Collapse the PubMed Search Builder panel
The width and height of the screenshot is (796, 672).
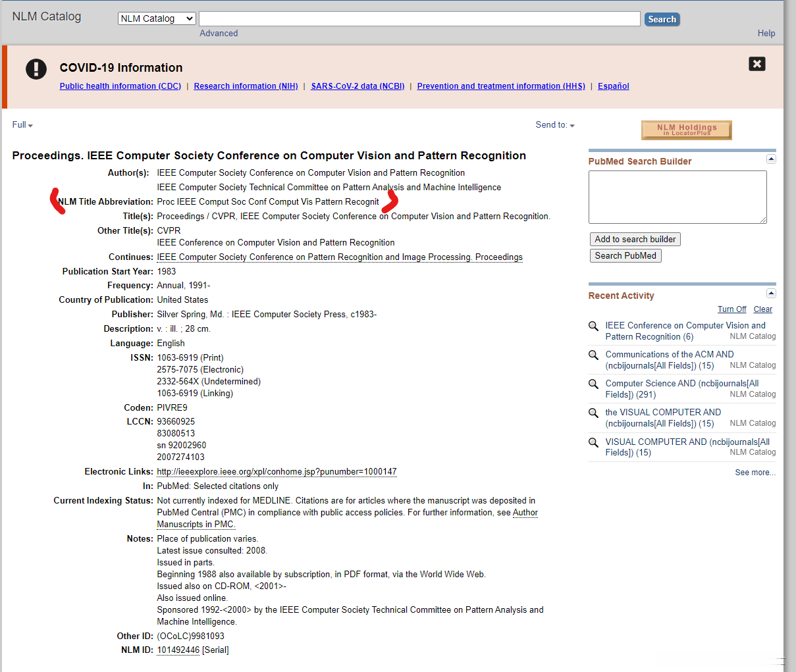coord(771,159)
